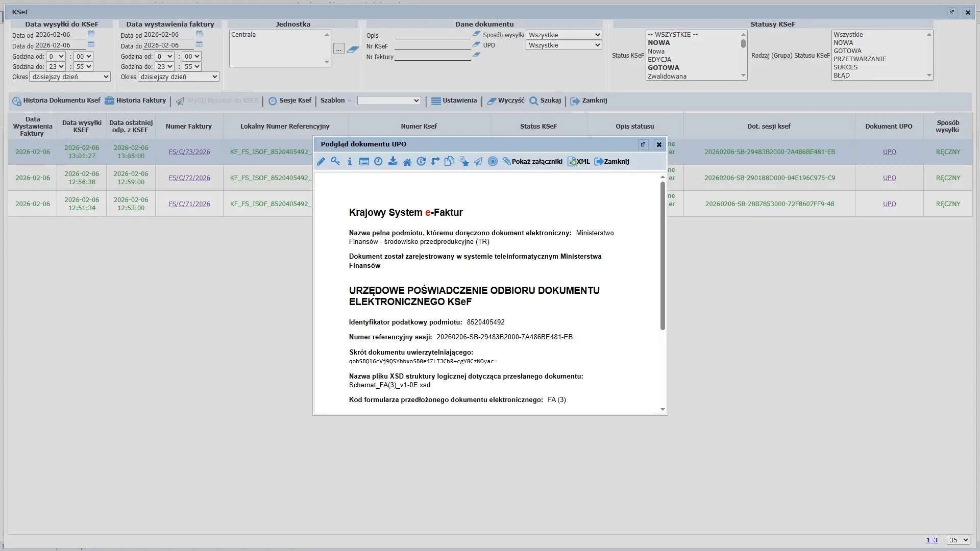
Task: Open invoice link FS/C/72/2026
Action: [189, 178]
